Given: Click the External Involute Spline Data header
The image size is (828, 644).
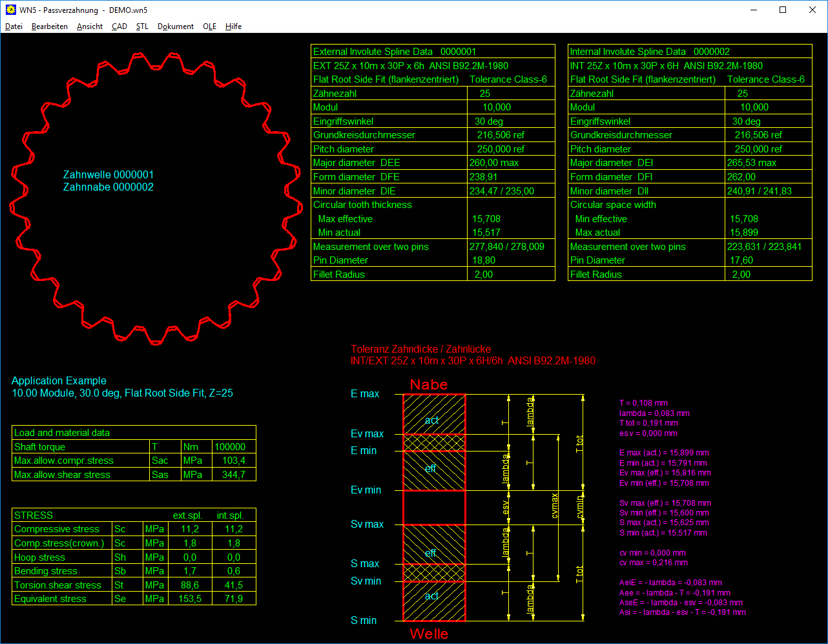Looking at the screenshot, I should click(x=395, y=52).
